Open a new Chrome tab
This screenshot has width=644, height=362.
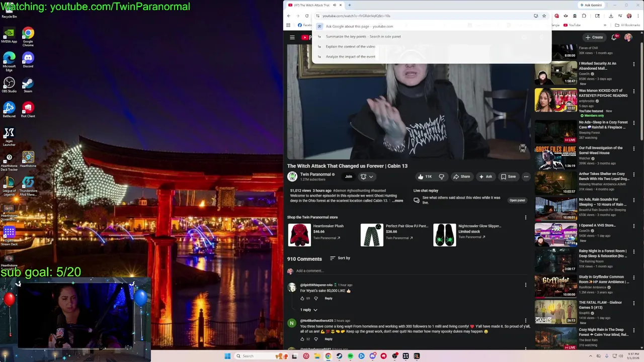coord(349,5)
